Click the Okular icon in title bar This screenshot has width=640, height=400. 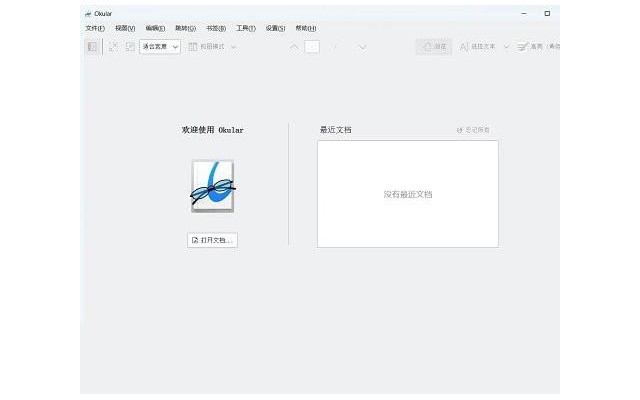(x=88, y=14)
